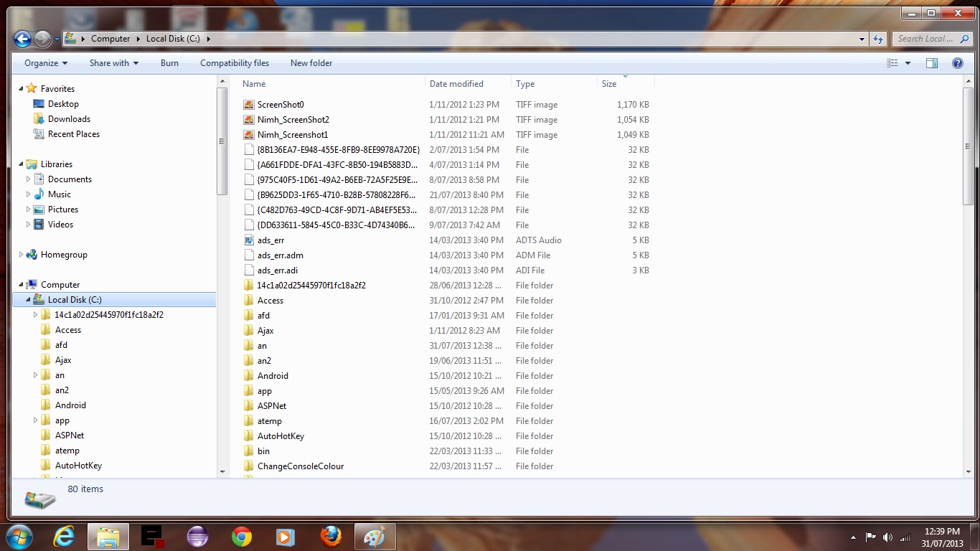Click the Windows Start orb
Viewport: 980px width, 551px height.
click(x=19, y=536)
